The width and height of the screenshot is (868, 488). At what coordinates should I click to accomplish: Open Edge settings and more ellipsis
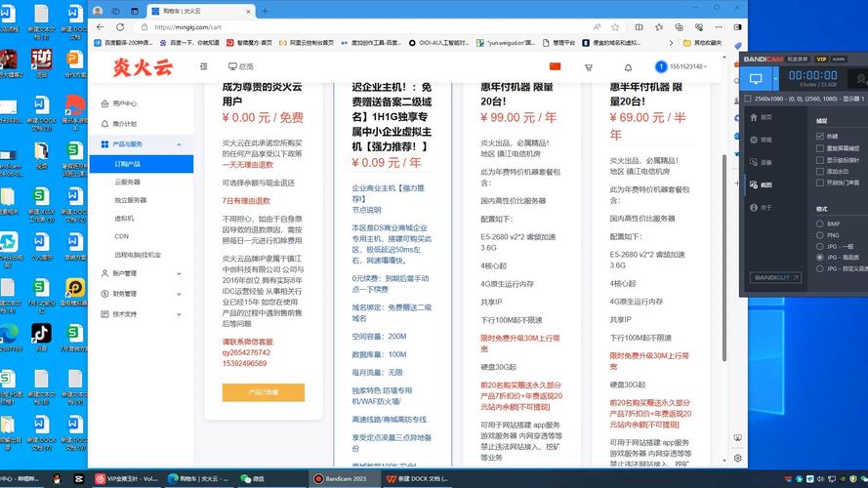[719, 26]
